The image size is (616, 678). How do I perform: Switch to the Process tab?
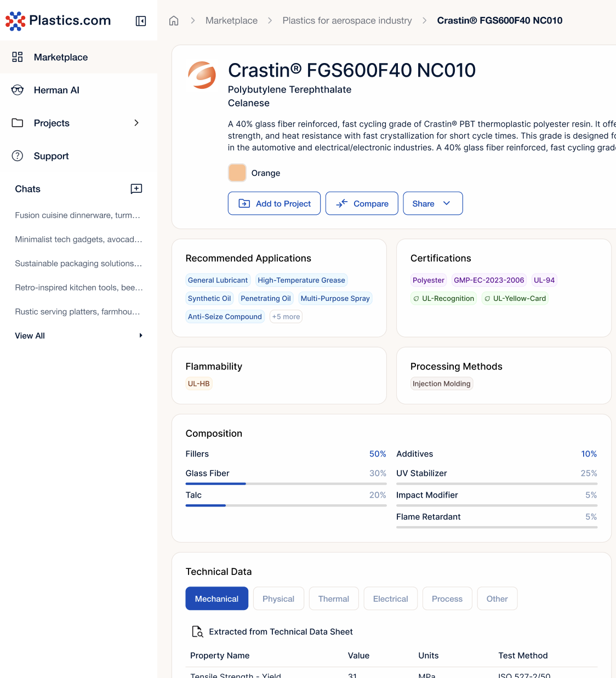click(447, 599)
